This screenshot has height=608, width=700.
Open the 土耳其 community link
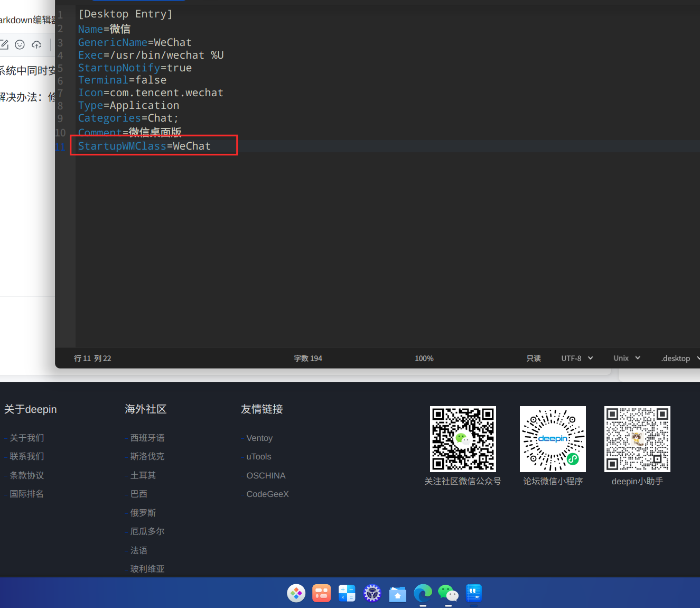[x=143, y=475]
